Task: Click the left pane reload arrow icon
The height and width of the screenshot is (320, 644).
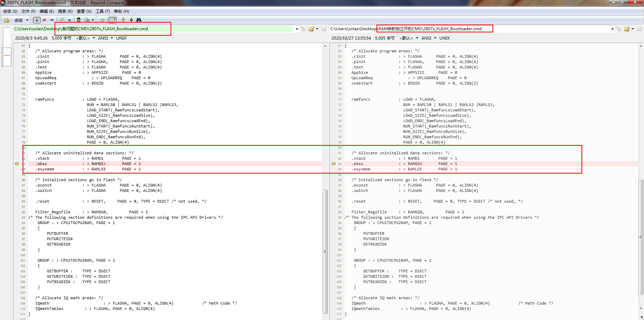Action: tap(303, 29)
